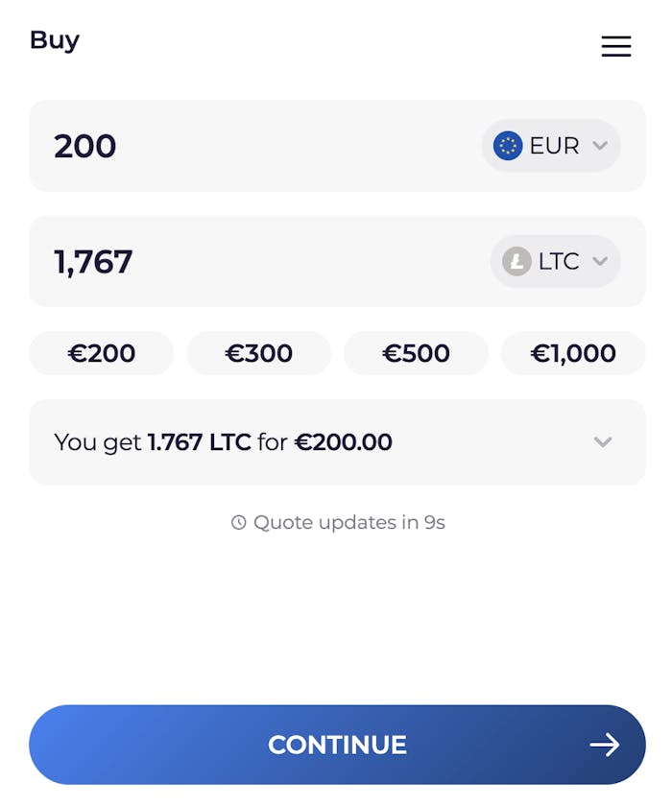Click the arrow icon on Continue button

[604, 745]
